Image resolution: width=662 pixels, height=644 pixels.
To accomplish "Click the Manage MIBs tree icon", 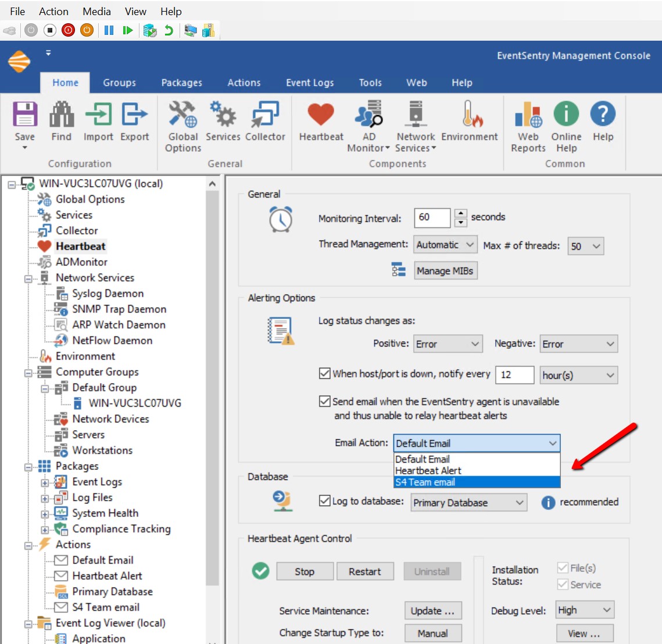I will coord(398,270).
